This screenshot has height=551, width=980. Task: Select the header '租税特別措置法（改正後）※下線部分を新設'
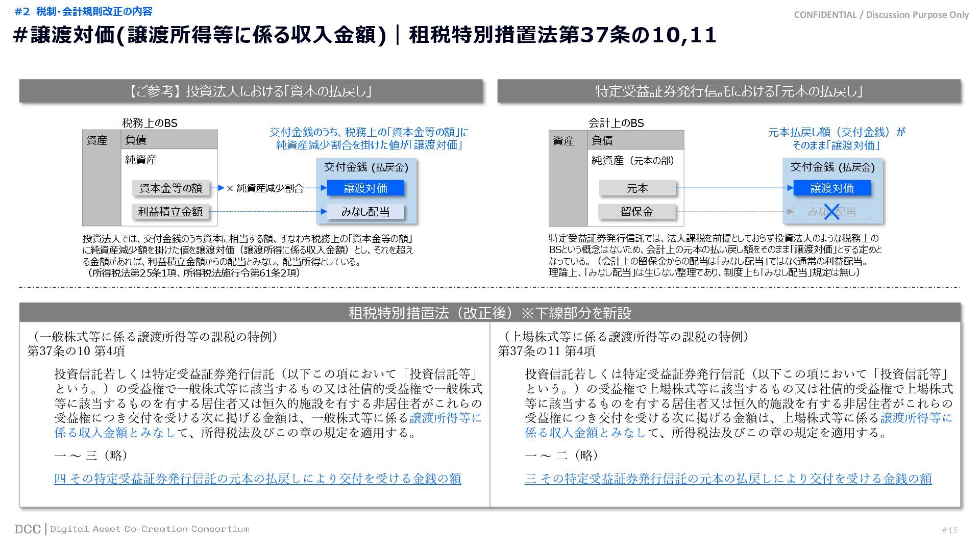[x=490, y=312]
